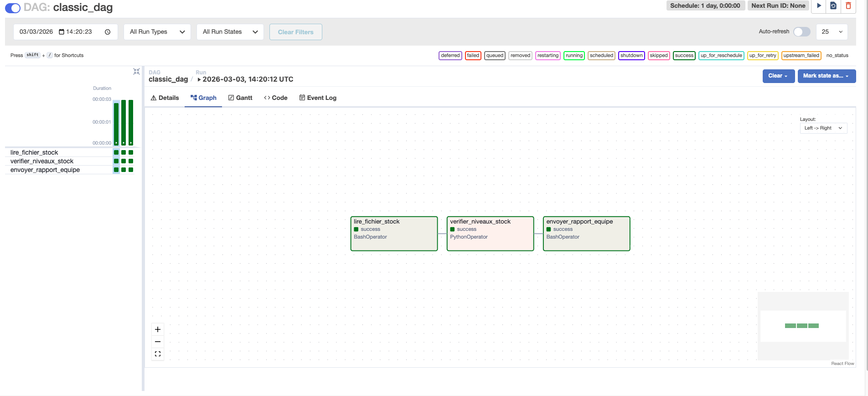
Task: Click the React Flow attribution link
Action: pos(842,364)
